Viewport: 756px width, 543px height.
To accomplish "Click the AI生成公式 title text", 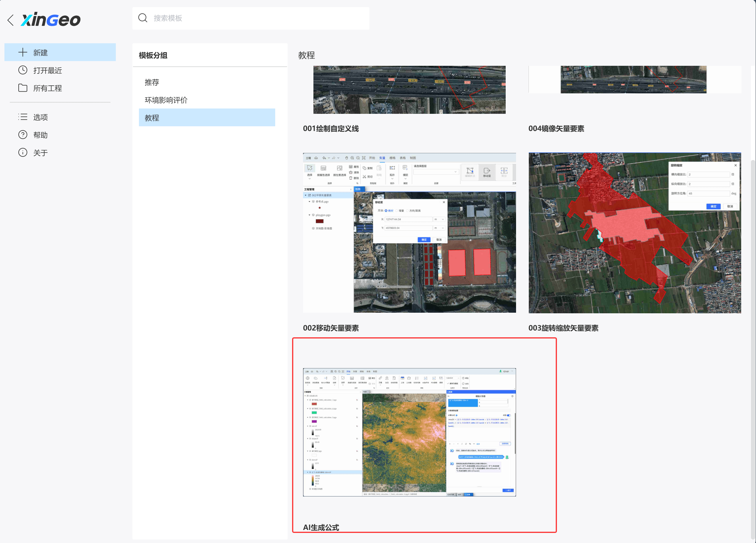I will coord(321,527).
